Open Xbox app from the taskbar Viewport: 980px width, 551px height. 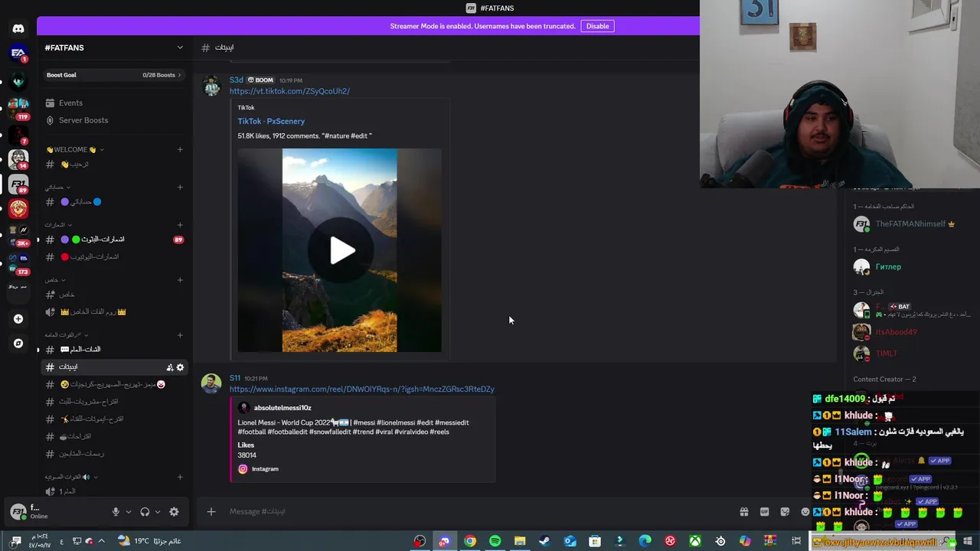[x=695, y=541]
